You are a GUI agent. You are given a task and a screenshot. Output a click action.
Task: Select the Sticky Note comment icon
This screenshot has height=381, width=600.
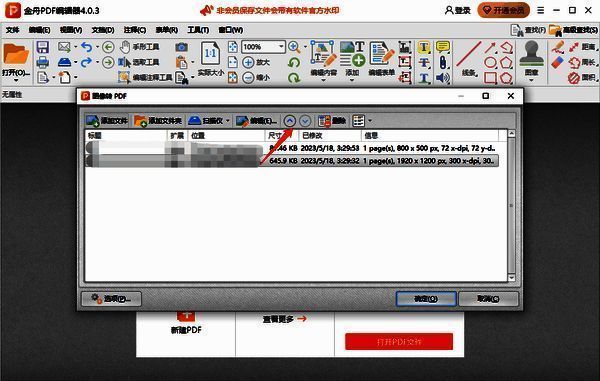coord(443,47)
